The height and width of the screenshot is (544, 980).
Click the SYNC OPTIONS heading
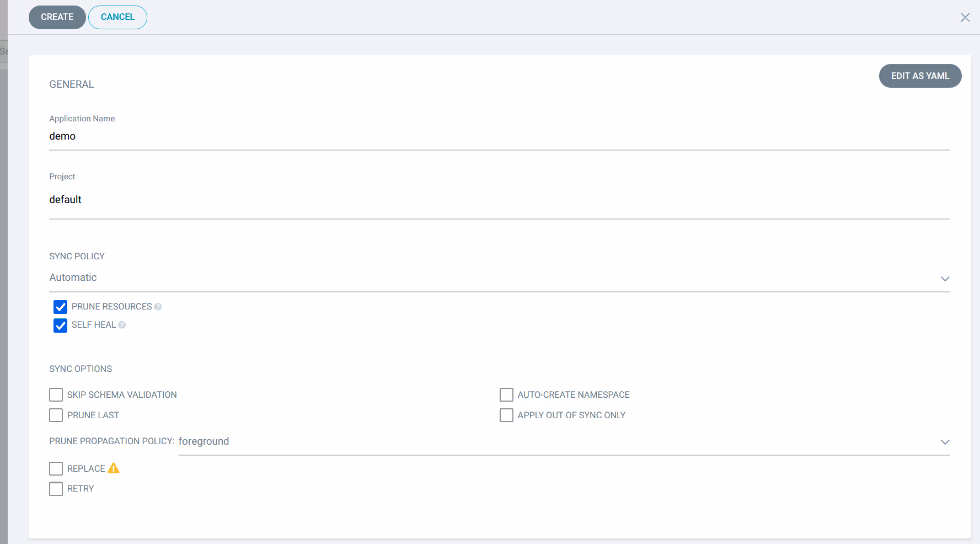(x=81, y=369)
